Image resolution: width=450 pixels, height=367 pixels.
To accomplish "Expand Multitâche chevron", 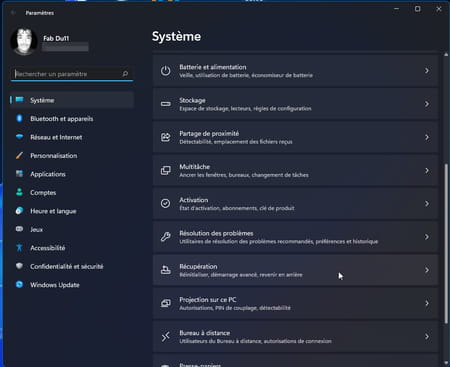I will tap(427, 170).
